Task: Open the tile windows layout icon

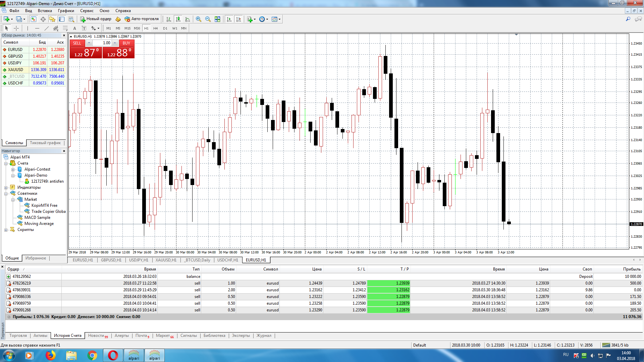Action: [x=217, y=19]
